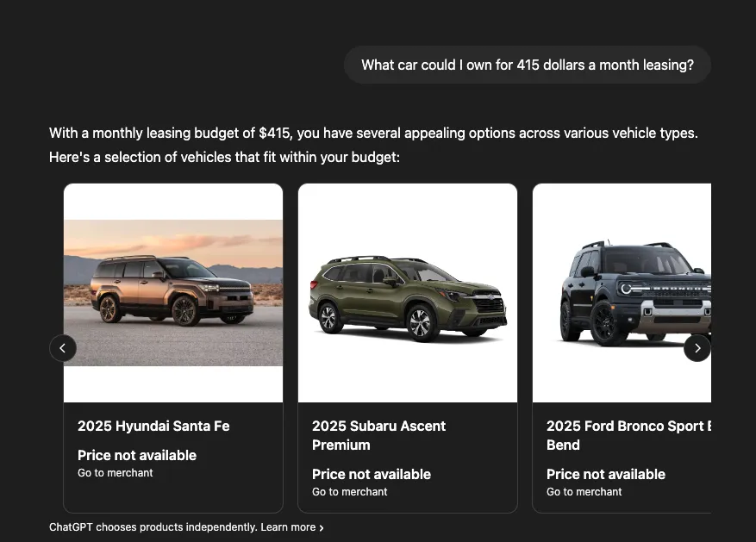
Task: Open Go to merchant for the Ford Bronco
Action: point(584,491)
